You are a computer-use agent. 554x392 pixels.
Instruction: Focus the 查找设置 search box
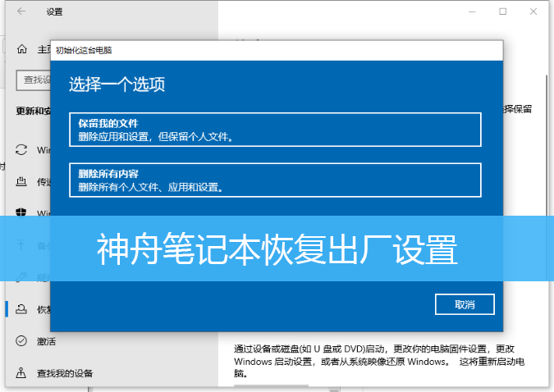point(33,80)
